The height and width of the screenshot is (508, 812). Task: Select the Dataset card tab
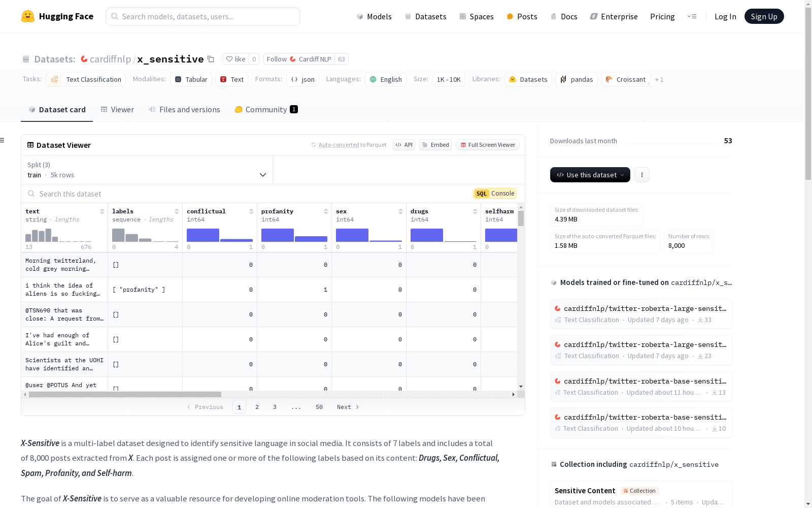pos(57,110)
